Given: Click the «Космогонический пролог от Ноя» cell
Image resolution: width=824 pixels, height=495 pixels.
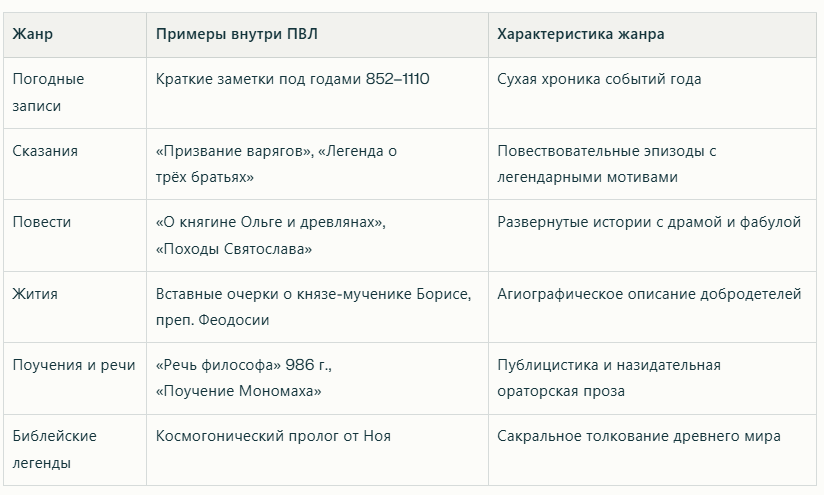Looking at the screenshot, I should click(x=273, y=436).
